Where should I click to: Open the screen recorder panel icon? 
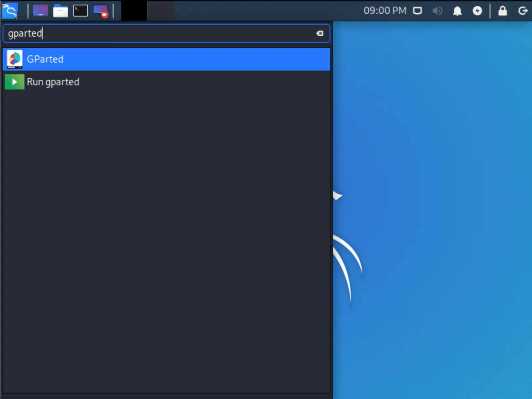(101, 11)
